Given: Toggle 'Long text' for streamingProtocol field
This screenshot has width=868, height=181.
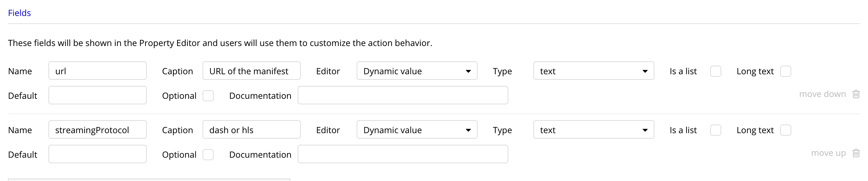Looking at the screenshot, I should (785, 130).
